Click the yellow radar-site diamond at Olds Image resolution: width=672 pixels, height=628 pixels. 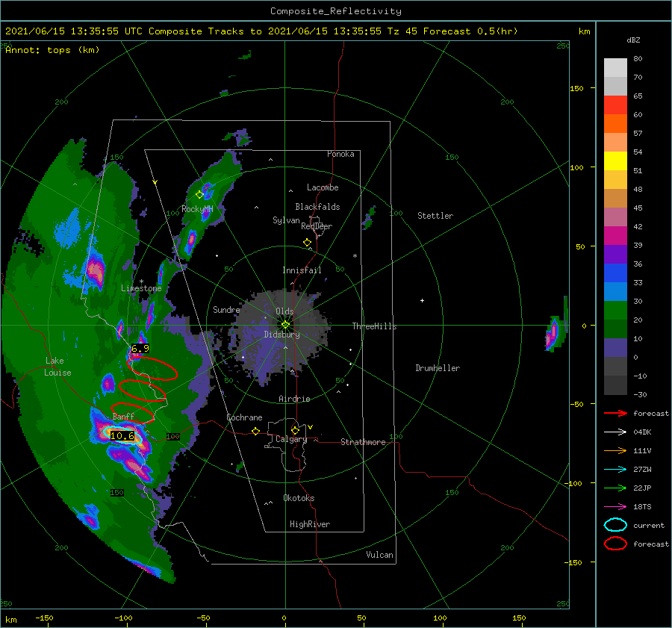[285, 325]
